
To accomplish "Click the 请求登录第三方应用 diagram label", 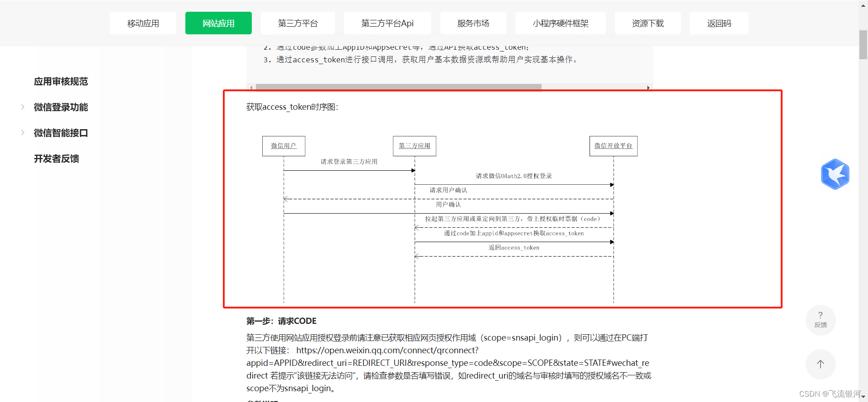I will click(x=349, y=162).
